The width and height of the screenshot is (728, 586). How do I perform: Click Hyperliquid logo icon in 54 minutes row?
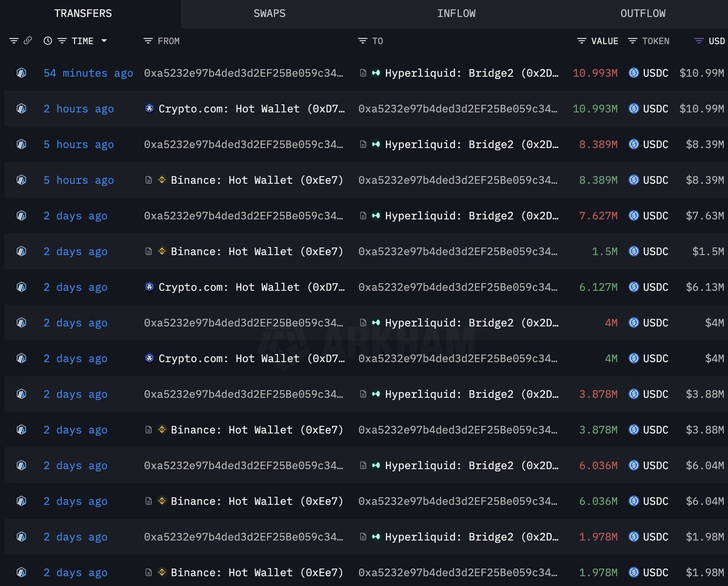[x=376, y=73]
